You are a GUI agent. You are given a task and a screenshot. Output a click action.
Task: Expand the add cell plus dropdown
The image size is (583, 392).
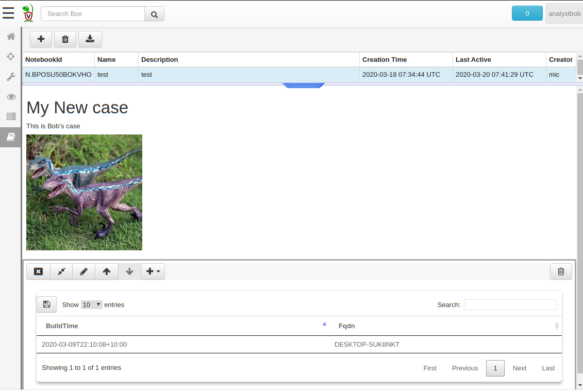point(153,271)
